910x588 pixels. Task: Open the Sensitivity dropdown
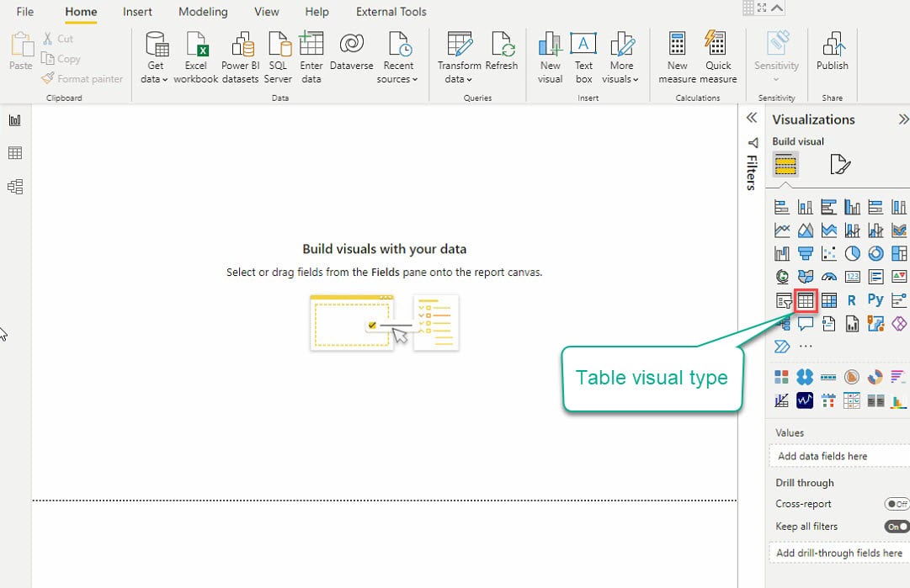[x=776, y=58]
